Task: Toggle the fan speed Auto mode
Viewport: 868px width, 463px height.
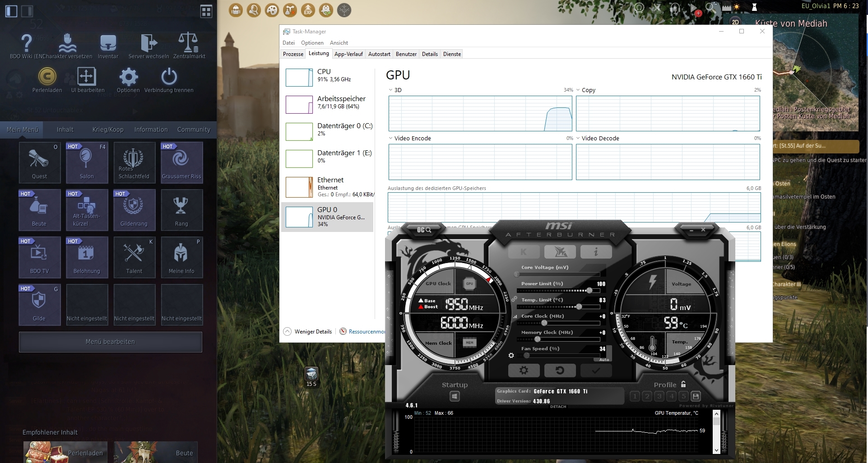Action: pyautogui.click(x=604, y=360)
